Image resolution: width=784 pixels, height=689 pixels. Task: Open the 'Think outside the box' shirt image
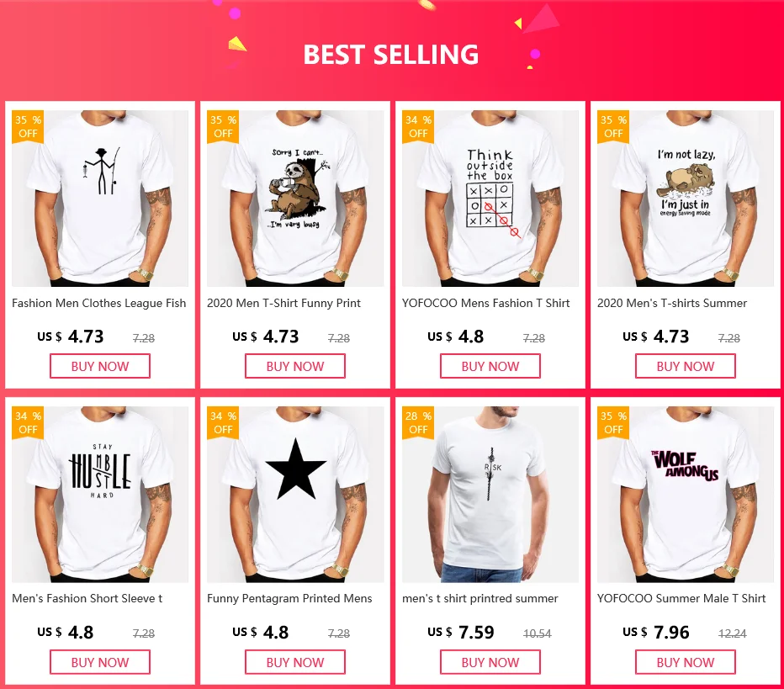click(490, 199)
